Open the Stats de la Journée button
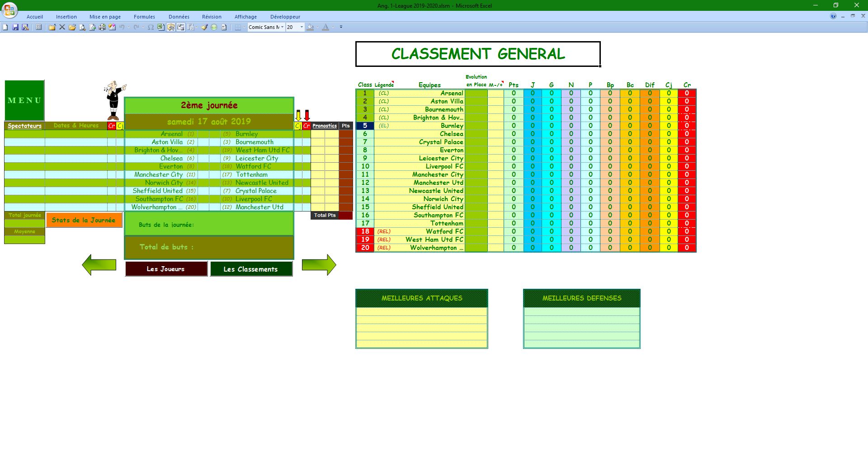868x470 pixels. point(84,220)
